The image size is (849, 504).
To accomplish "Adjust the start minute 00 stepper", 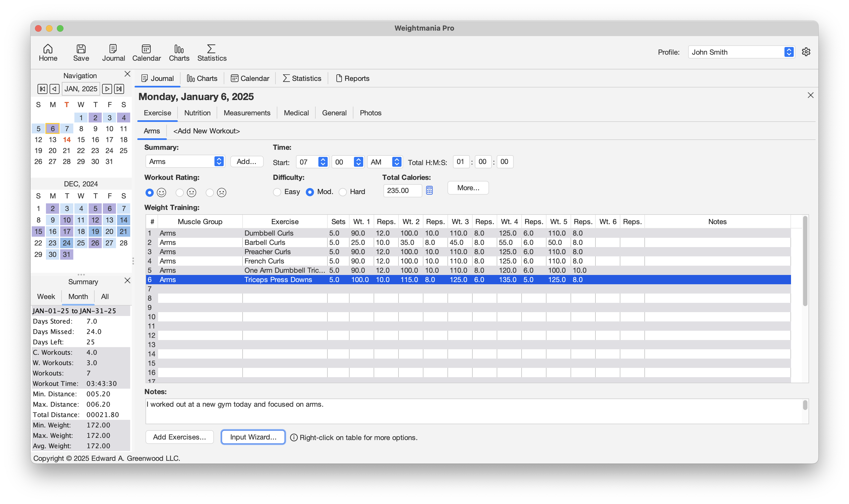I will (x=358, y=162).
